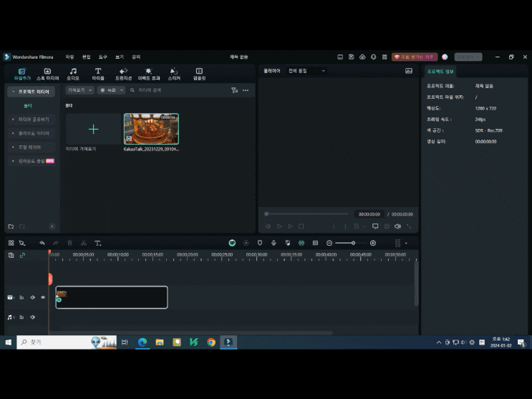Open the 가져오기 import dropdown
This screenshot has width=532, height=399.
[79, 90]
